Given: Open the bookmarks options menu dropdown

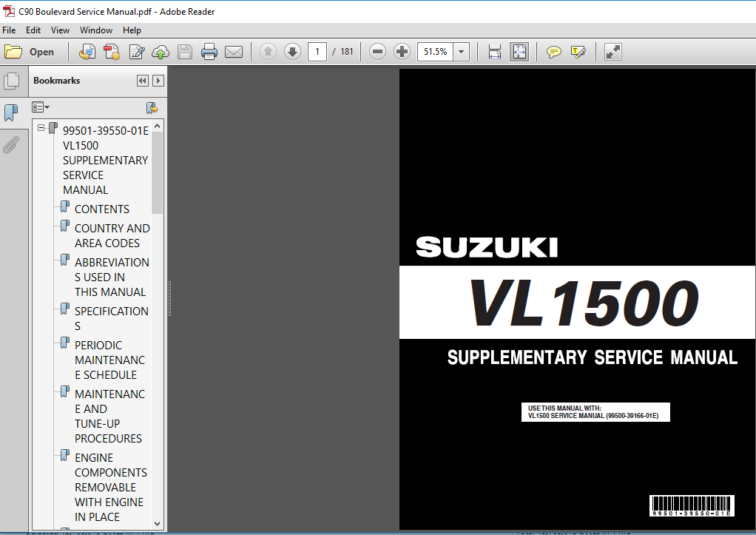Looking at the screenshot, I should point(41,107).
